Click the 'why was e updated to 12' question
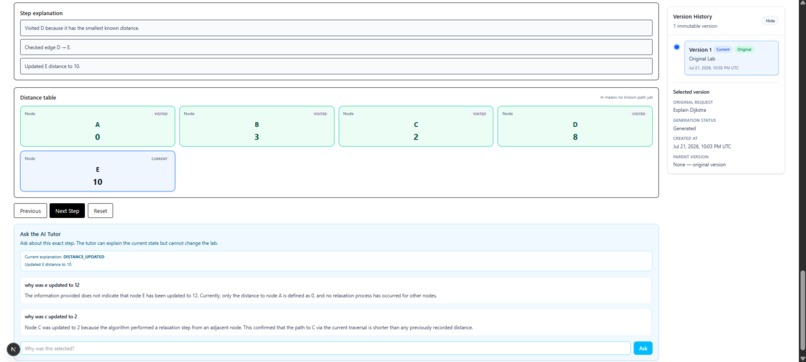806x362 pixels. pos(52,285)
